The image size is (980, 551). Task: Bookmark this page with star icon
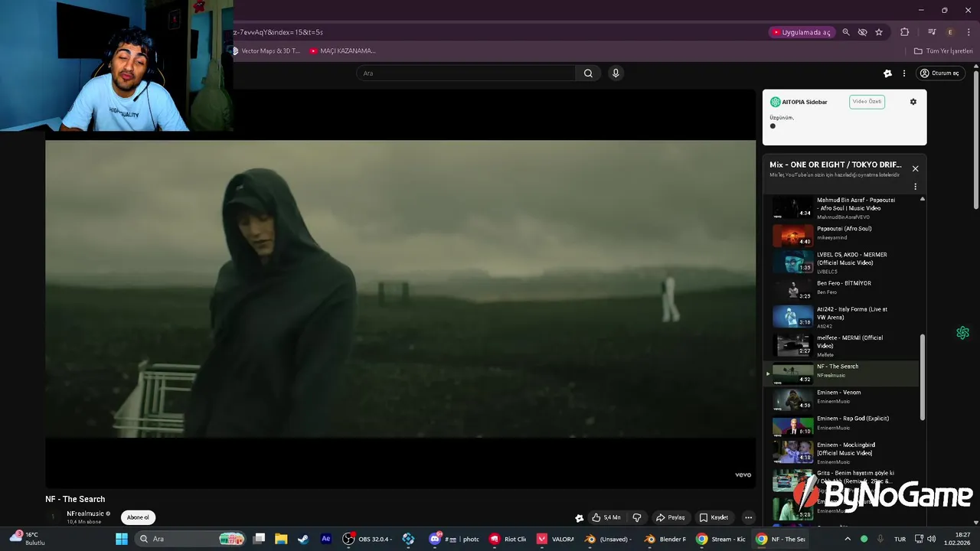(879, 32)
